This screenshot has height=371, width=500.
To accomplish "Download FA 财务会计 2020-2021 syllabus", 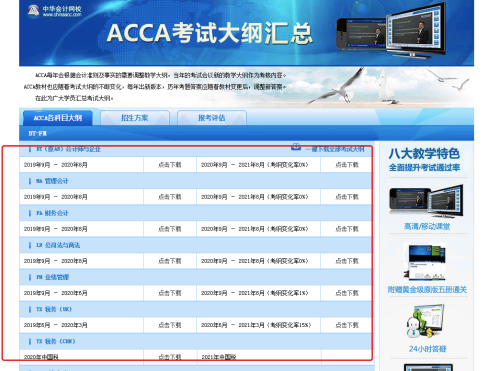I will pyautogui.click(x=347, y=229).
